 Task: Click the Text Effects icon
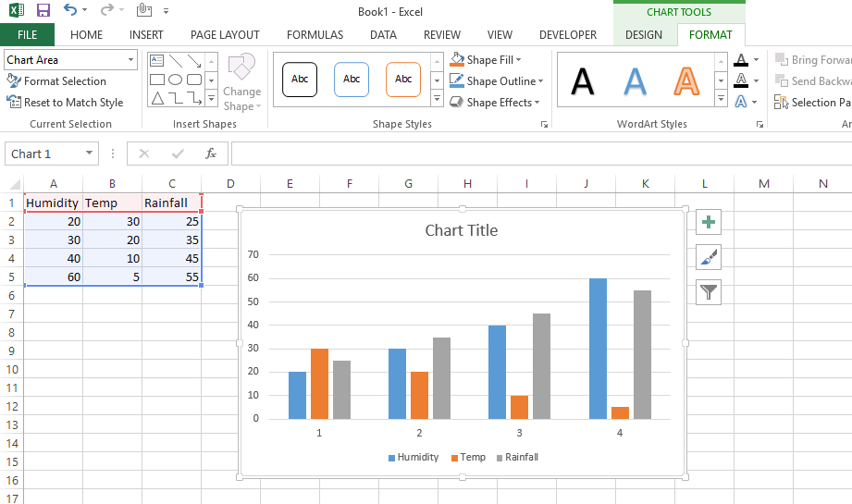coord(741,102)
